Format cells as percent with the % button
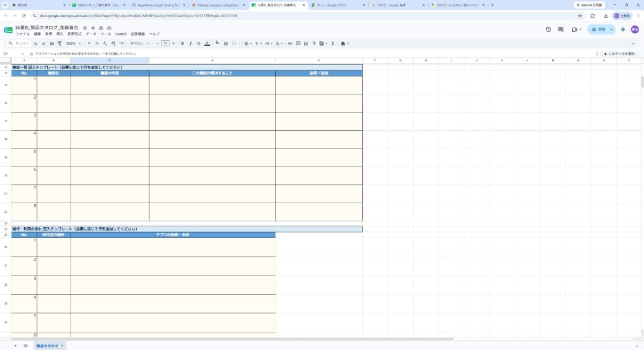 pos(97,43)
